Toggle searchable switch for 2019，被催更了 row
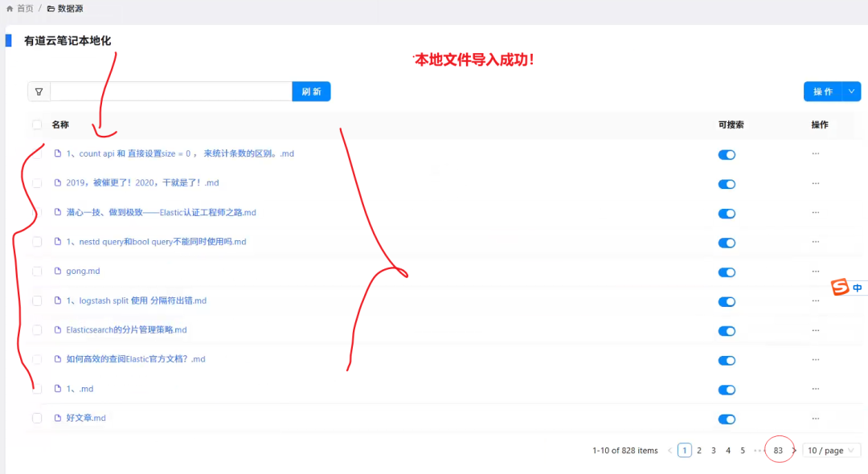The width and height of the screenshot is (868, 474). pyautogui.click(x=727, y=184)
